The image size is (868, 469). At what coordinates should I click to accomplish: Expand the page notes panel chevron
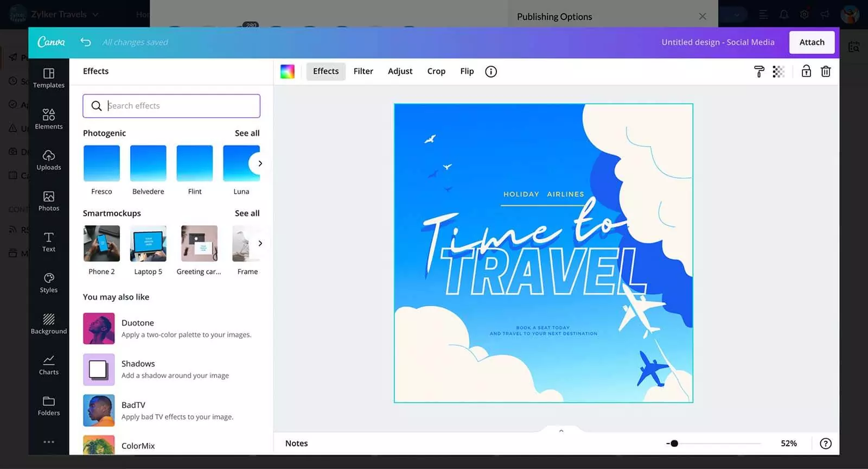[x=561, y=430]
